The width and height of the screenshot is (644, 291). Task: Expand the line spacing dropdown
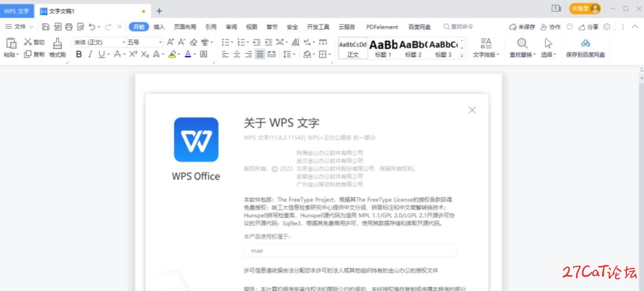tap(294, 55)
